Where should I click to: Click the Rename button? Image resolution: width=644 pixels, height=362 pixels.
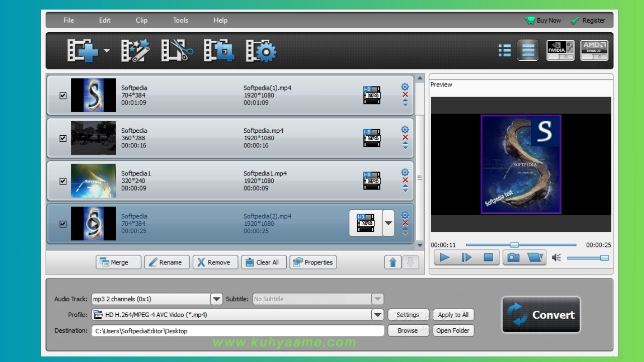pyautogui.click(x=167, y=262)
